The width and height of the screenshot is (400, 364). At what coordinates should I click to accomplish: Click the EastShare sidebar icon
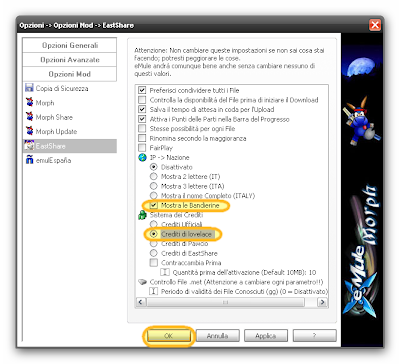click(x=29, y=146)
